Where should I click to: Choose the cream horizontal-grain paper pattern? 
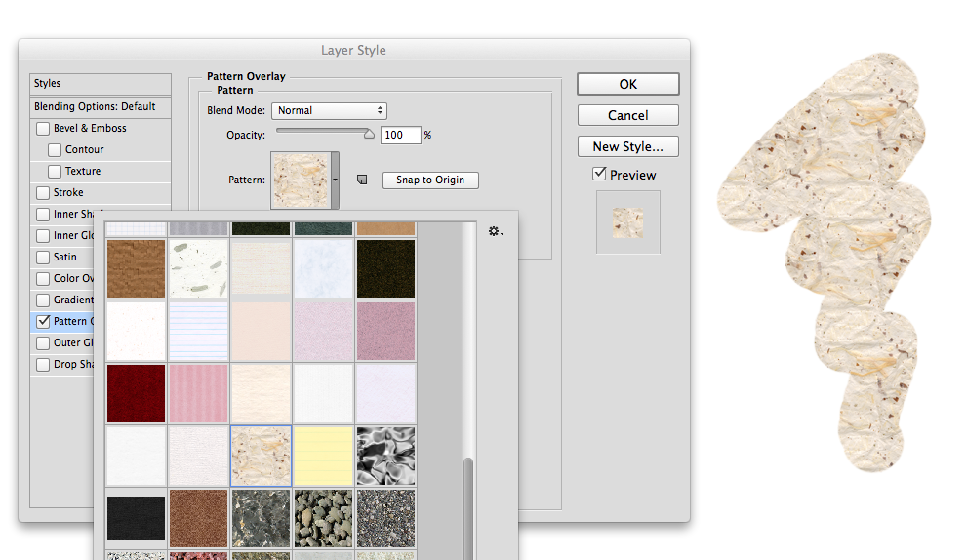point(262,394)
